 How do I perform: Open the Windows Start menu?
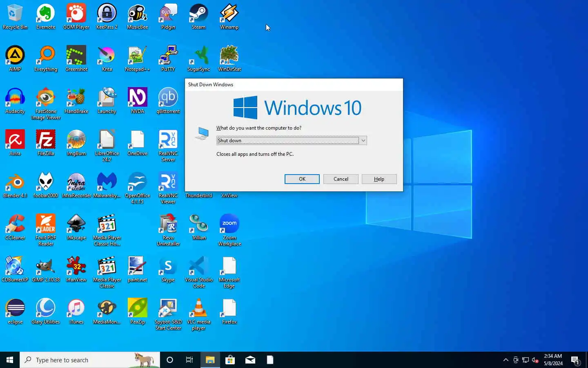tap(10, 360)
